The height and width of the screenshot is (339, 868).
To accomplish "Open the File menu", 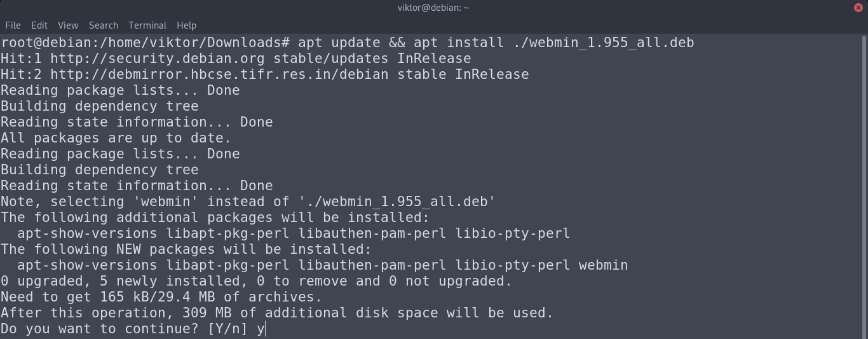I will click(x=13, y=25).
